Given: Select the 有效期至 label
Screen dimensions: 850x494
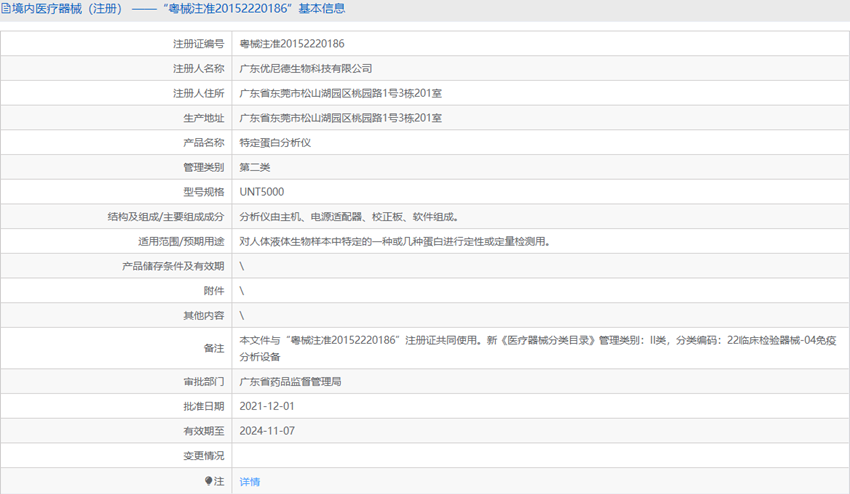Looking at the screenshot, I should tap(203, 431).
